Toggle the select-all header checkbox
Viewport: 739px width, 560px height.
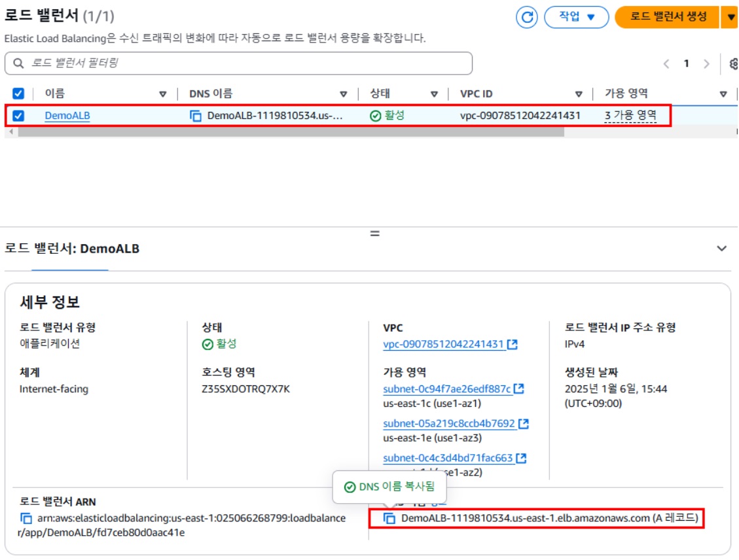[18, 94]
